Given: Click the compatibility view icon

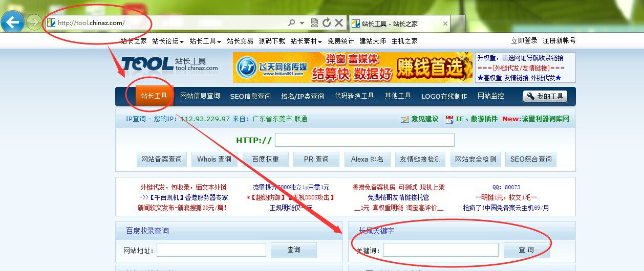Looking at the screenshot, I should pyautogui.click(x=314, y=23).
